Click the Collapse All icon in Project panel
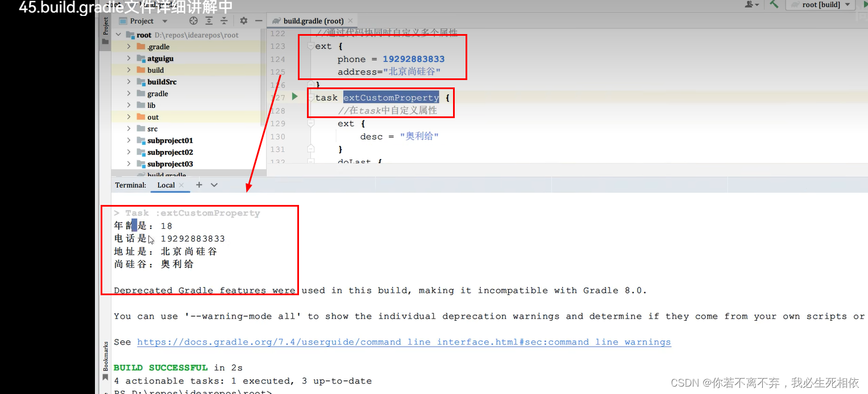Screen dimensions: 868x394 225,21
